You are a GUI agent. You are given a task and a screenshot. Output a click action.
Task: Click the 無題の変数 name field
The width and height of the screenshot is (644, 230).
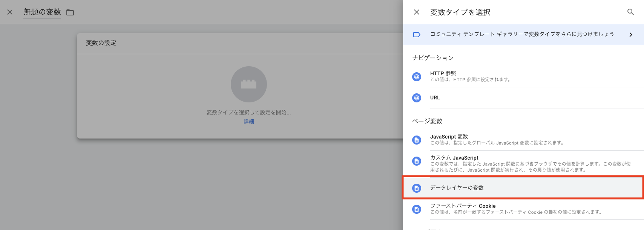click(42, 12)
